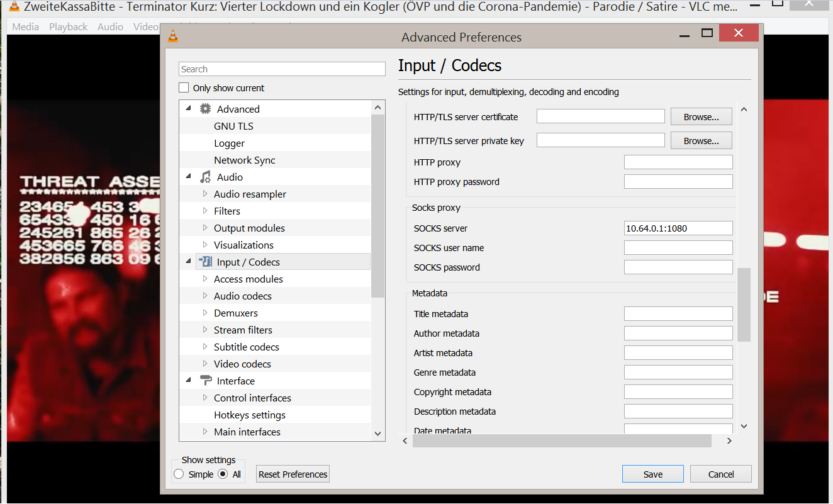Click the Description metadata field
The image size is (833, 504).
(678, 412)
